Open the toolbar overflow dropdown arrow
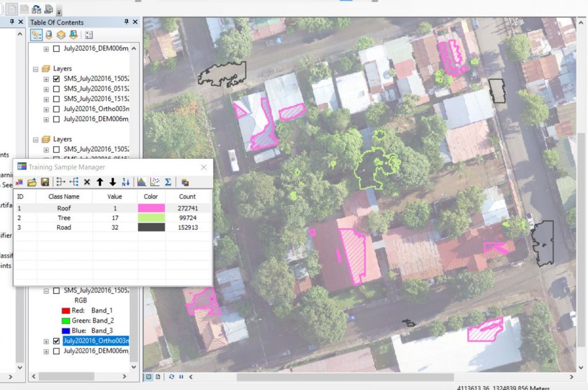Screen dimensions: 588x390 (59, 11)
